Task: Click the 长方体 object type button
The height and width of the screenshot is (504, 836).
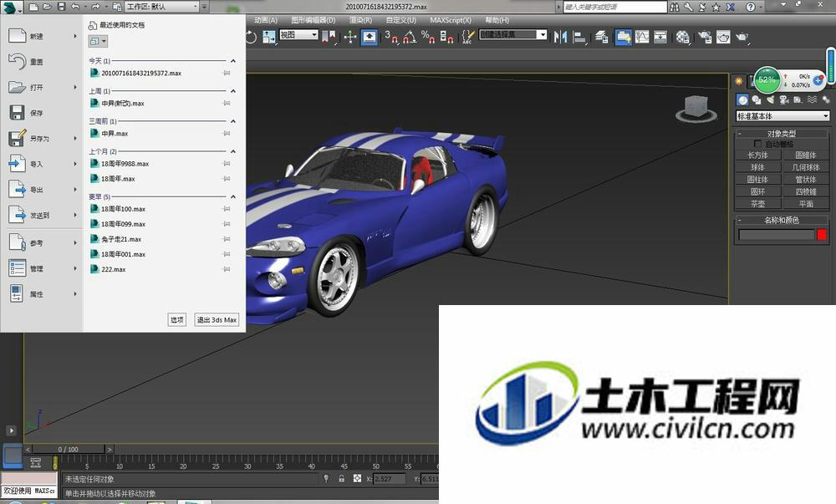Action: point(757,155)
